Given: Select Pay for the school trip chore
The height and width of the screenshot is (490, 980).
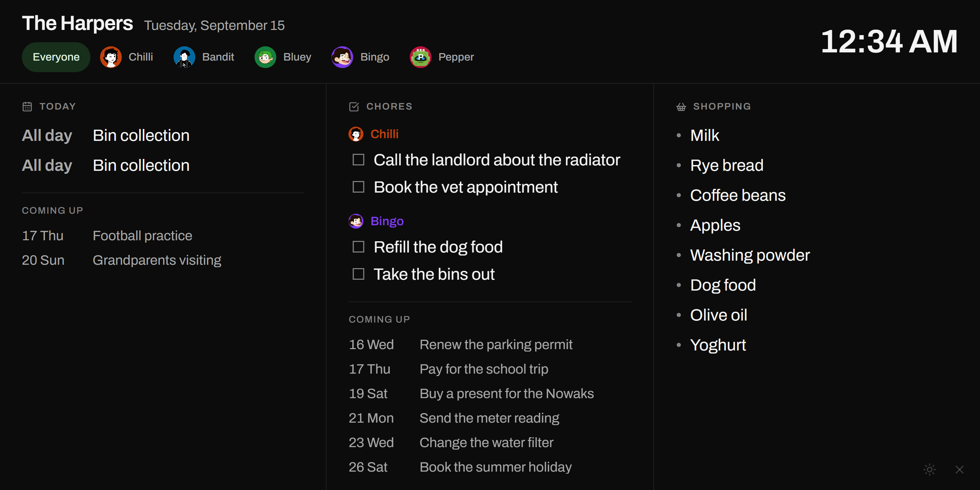Looking at the screenshot, I should point(484,369).
